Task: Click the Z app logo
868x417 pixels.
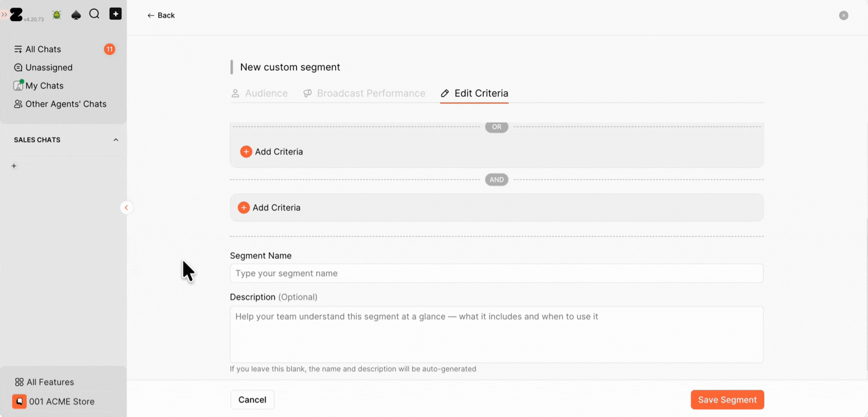Action: (16, 14)
